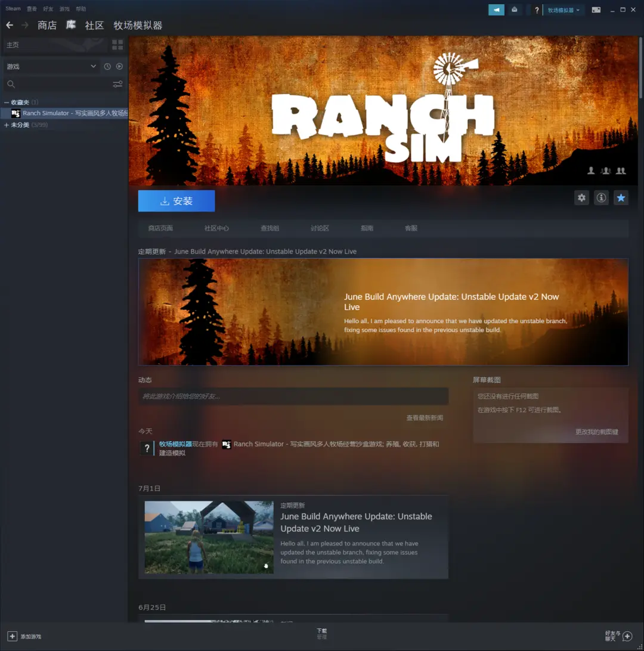Select Ranch Simulator in library list

click(64, 113)
